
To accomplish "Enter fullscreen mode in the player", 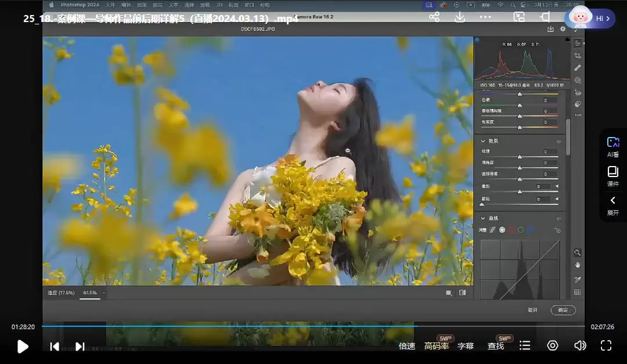I will pos(606,345).
